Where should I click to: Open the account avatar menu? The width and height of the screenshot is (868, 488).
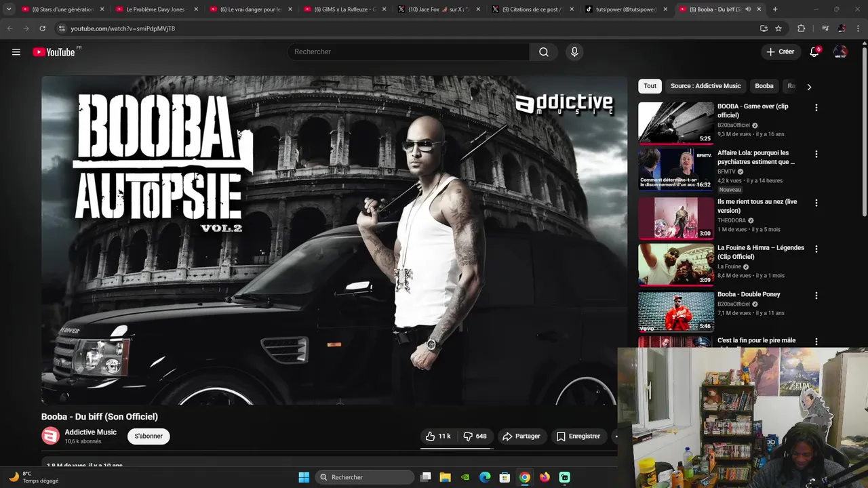click(840, 52)
